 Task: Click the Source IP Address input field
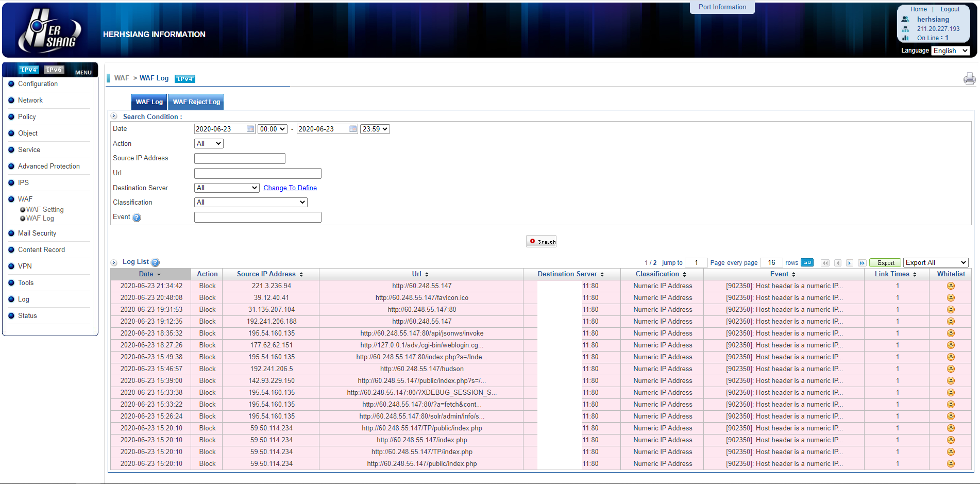coord(240,159)
